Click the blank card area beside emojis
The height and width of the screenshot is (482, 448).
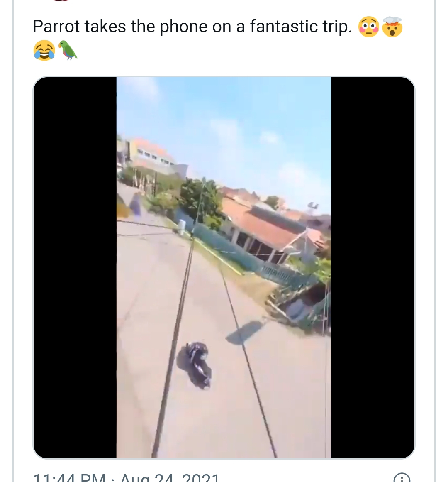246,50
